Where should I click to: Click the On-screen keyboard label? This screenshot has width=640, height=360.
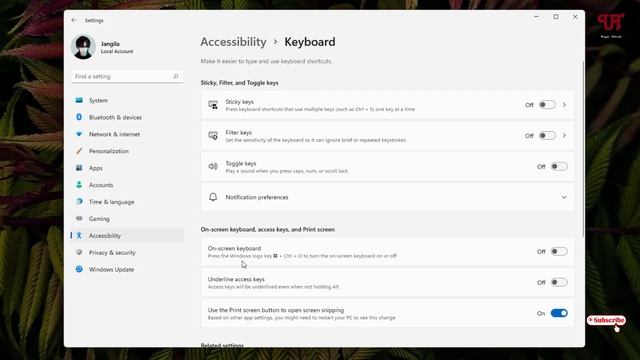point(234,248)
